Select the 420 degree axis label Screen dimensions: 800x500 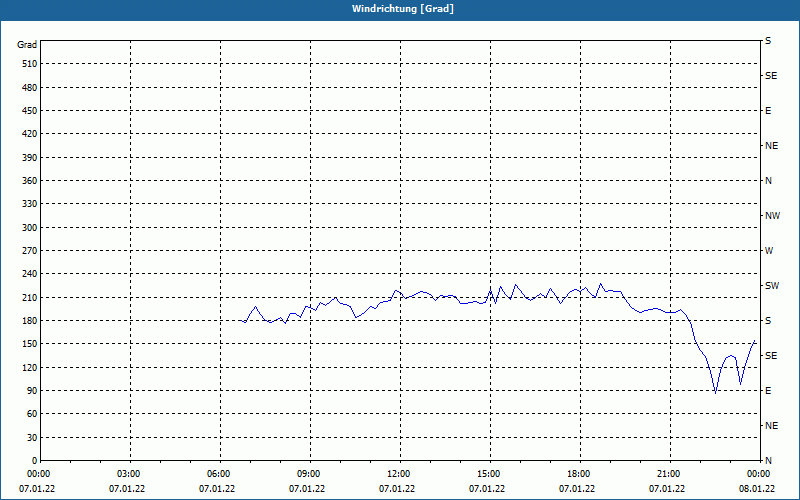point(30,134)
